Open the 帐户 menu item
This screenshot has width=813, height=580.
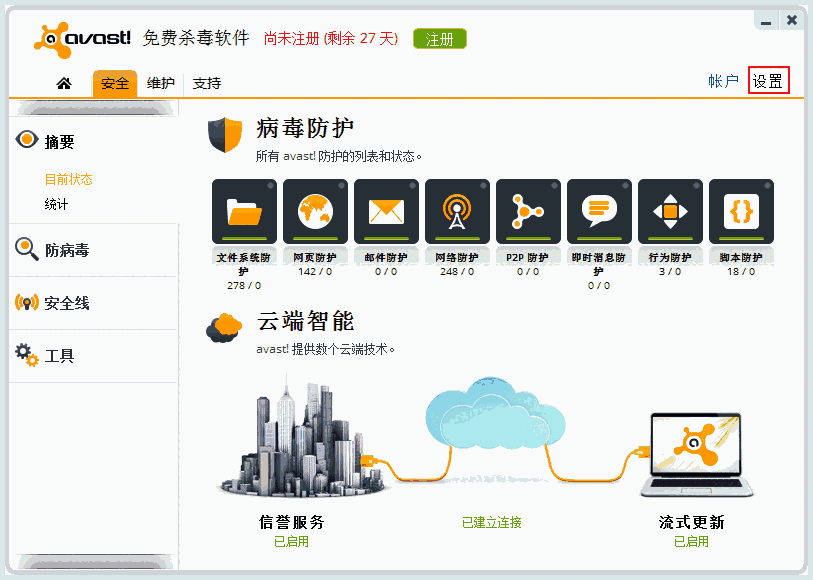point(722,81)
